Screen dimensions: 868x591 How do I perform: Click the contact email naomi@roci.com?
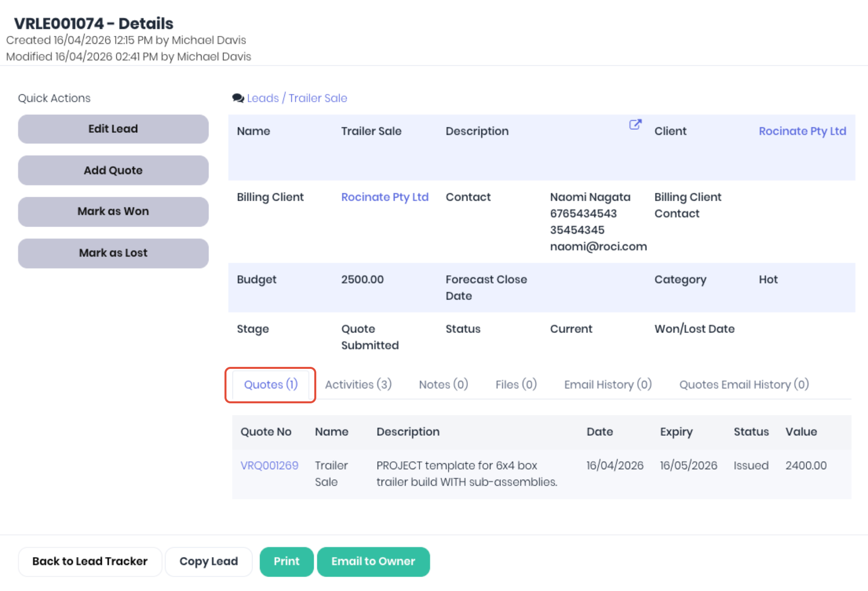pos(598,247)
